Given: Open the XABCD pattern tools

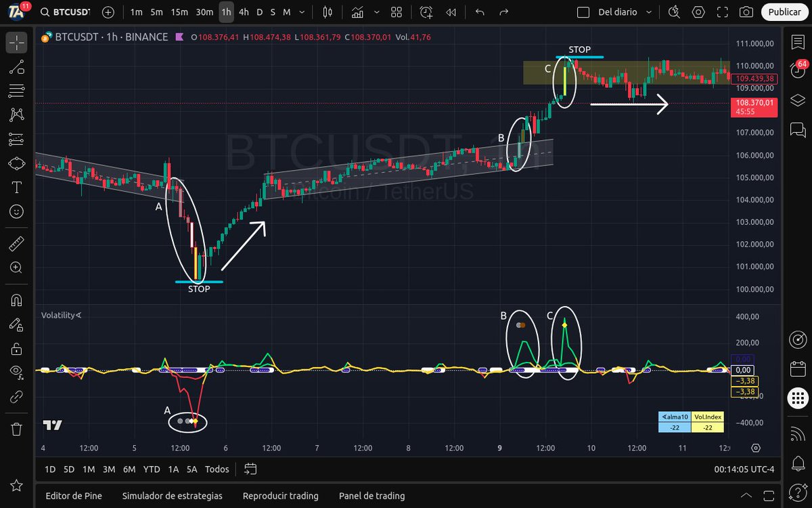Looking at the screenshot, I should (x=17, y=115).
